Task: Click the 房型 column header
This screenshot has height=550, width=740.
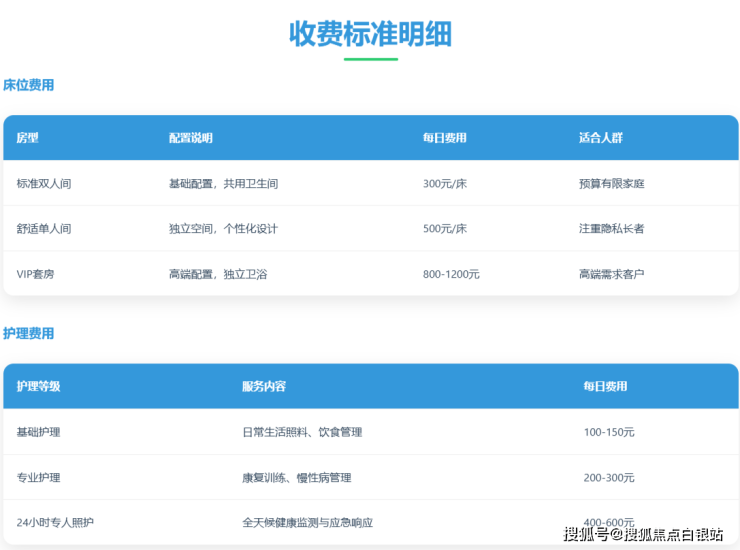Action: (x=27, y=138)
